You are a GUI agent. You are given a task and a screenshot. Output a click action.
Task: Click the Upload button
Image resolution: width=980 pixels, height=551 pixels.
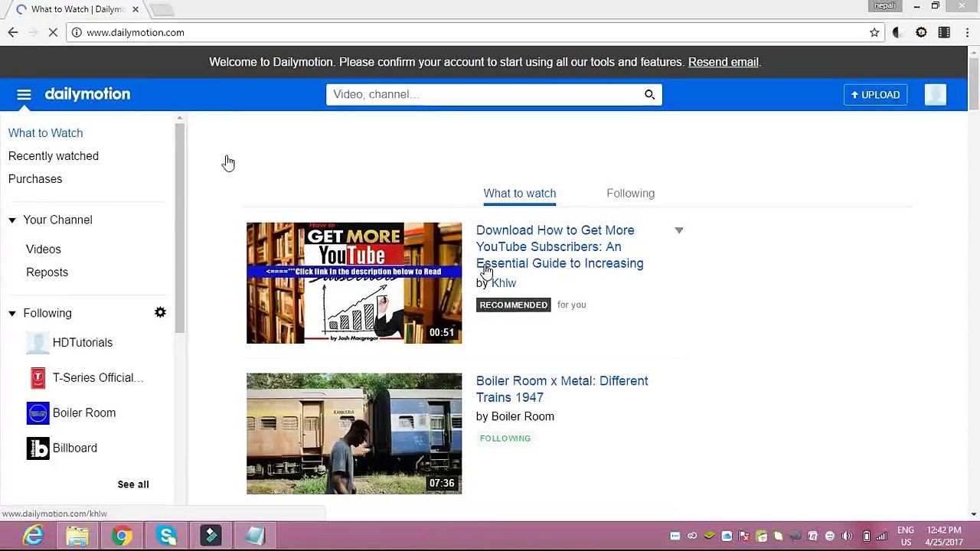[876, 95]
